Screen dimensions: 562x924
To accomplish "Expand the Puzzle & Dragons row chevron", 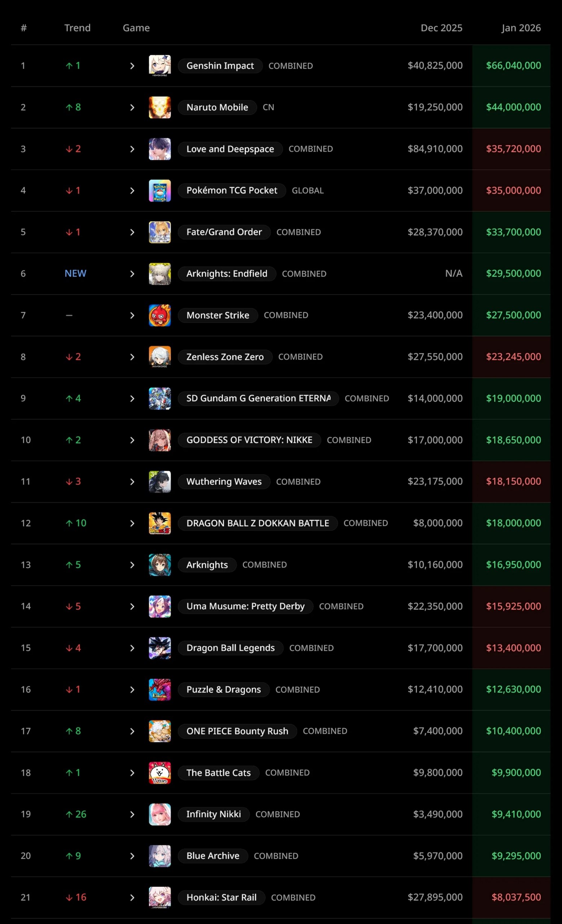I will coord(132,690).
